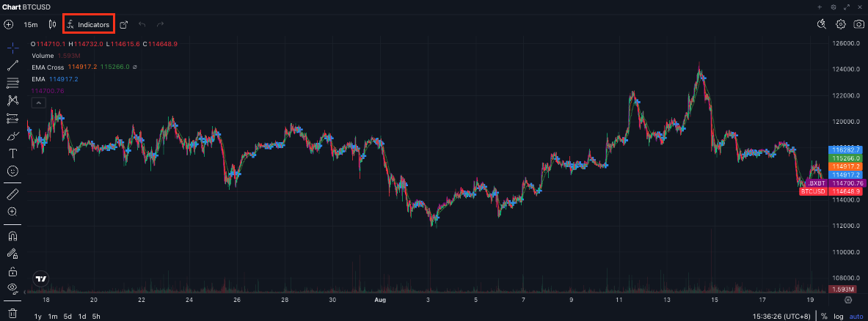Click the BTCUSD price label on axis
This screenshot has width=868, height=321.
(812, 191)
